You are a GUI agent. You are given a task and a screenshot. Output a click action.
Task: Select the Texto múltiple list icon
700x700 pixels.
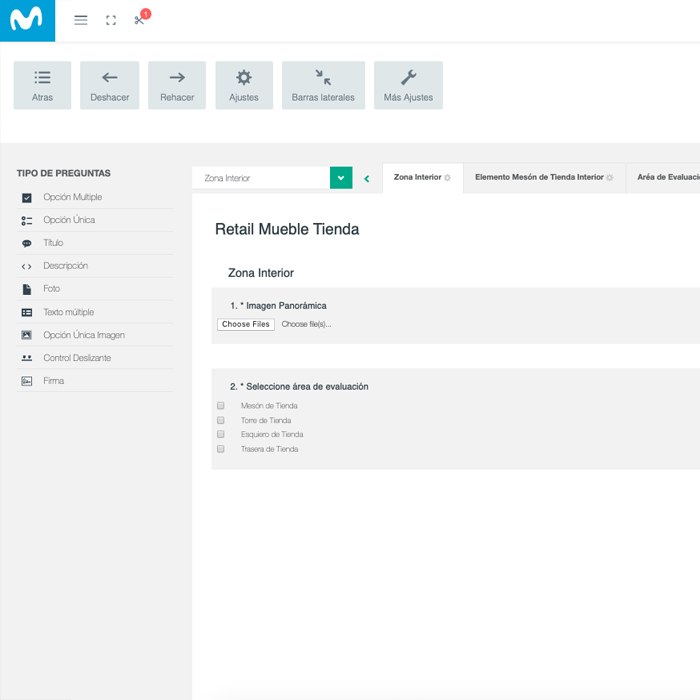(27, 312)
